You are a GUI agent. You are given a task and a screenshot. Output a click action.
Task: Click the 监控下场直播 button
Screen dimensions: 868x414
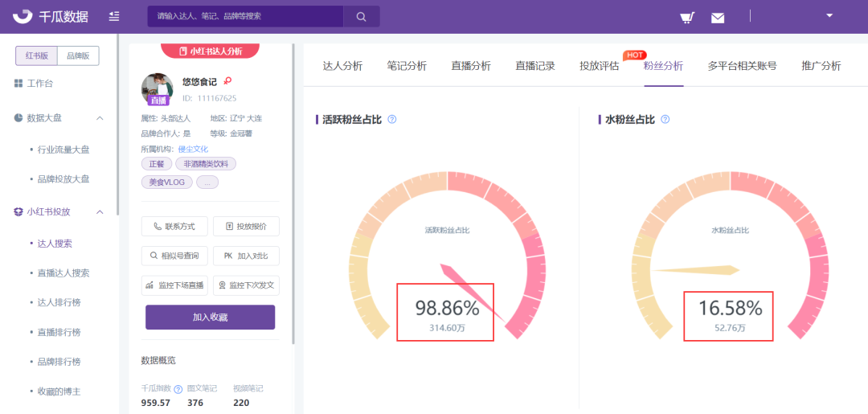click(175, 285)
